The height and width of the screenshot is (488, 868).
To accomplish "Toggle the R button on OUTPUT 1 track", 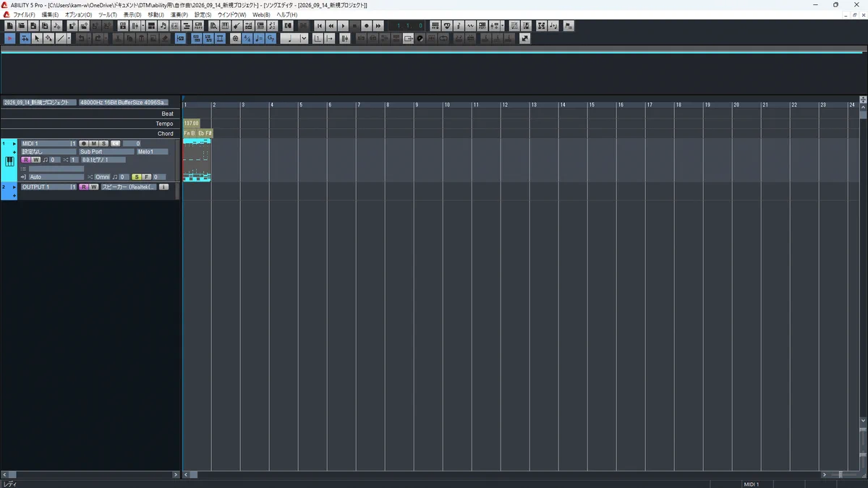I will coord(84,187).
